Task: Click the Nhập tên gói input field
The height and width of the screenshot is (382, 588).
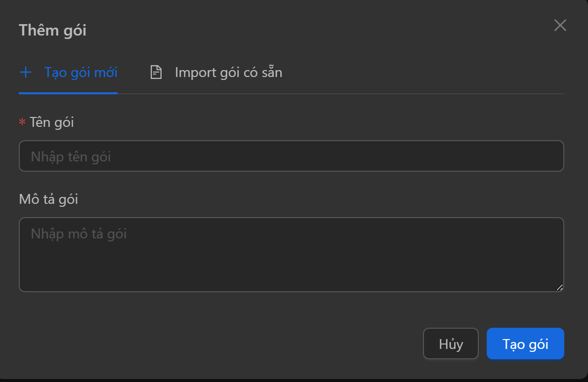Action: click(x=291, y=155)
